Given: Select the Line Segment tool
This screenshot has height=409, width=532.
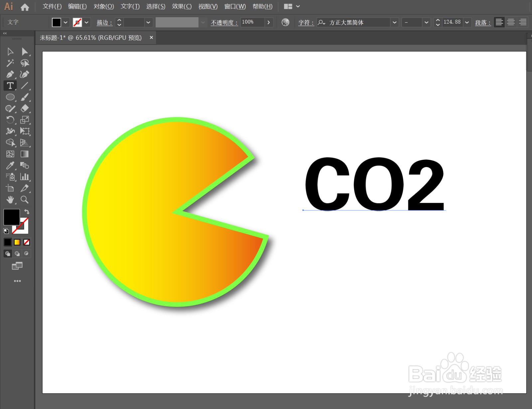Looking at the screenshot, I should 25,86.
